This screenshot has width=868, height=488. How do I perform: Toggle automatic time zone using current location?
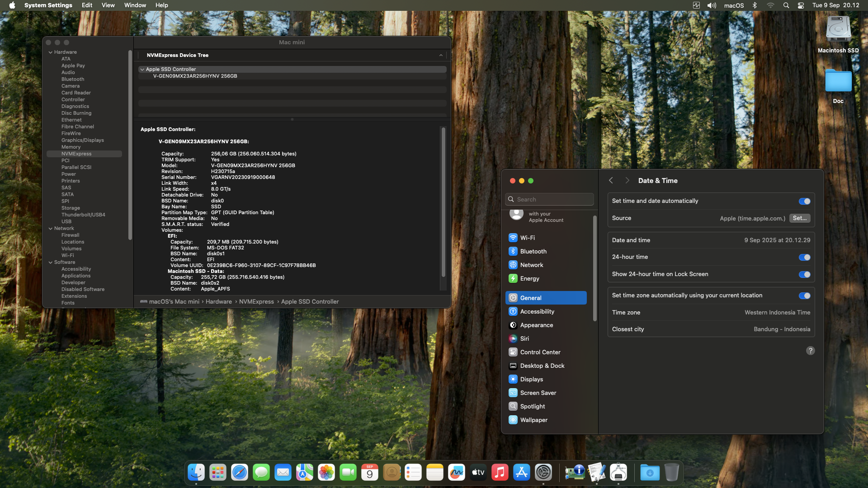coord(804,296)
